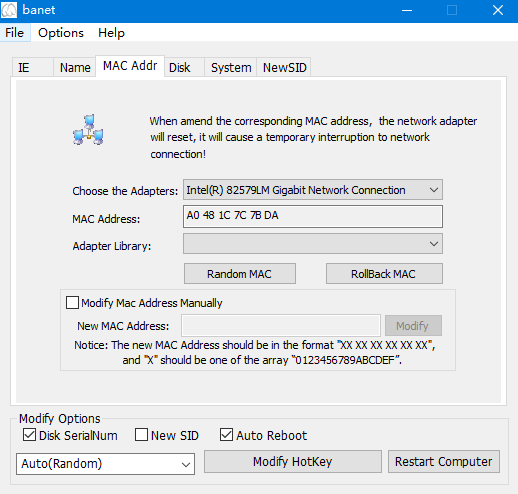Image resolution: width=518 pixels, height=494 pixels.
Task: Switch to the IE tab
Action: pos(33,67)
